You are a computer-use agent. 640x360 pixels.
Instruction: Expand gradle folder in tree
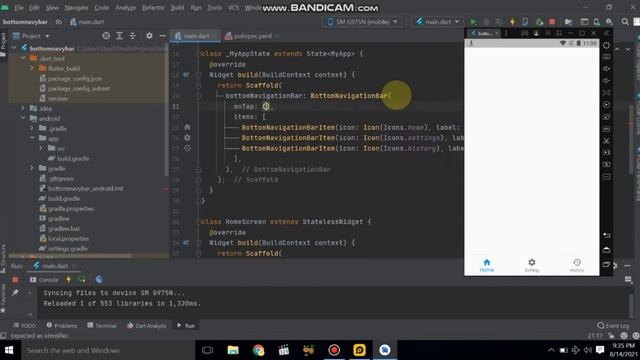click(32, 168)
